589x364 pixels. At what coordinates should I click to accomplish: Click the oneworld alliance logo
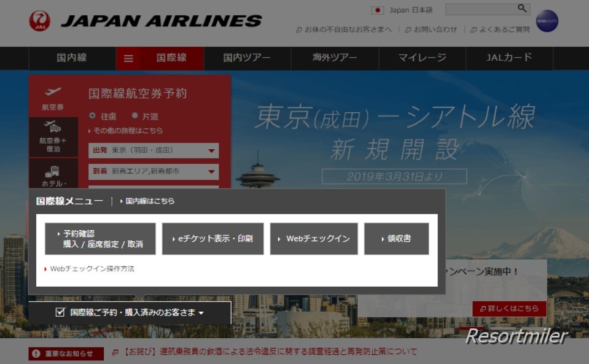click(547, 21)
